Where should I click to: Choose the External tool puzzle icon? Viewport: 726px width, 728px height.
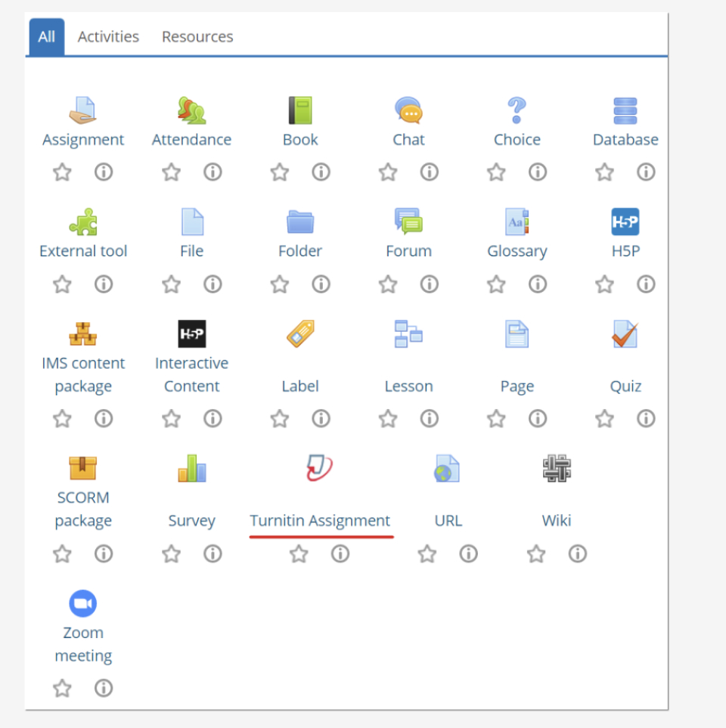click(x=83, y=222)
